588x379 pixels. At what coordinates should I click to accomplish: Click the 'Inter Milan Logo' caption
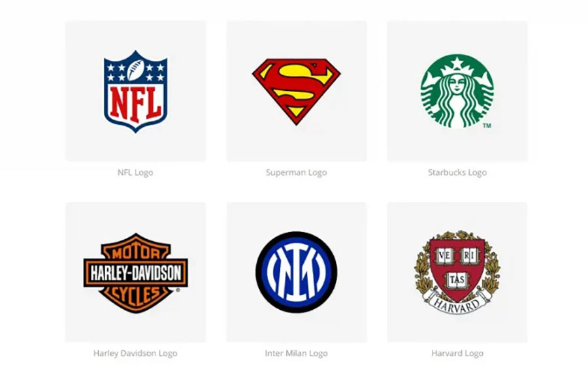(x=296, y=354)
